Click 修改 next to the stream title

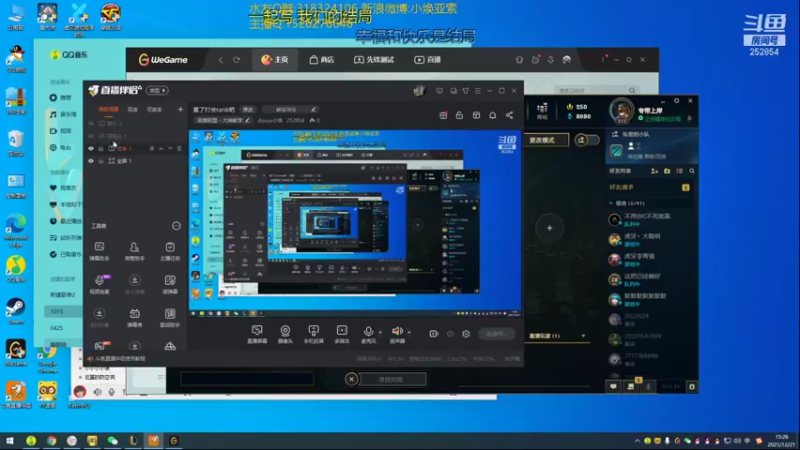248,110
